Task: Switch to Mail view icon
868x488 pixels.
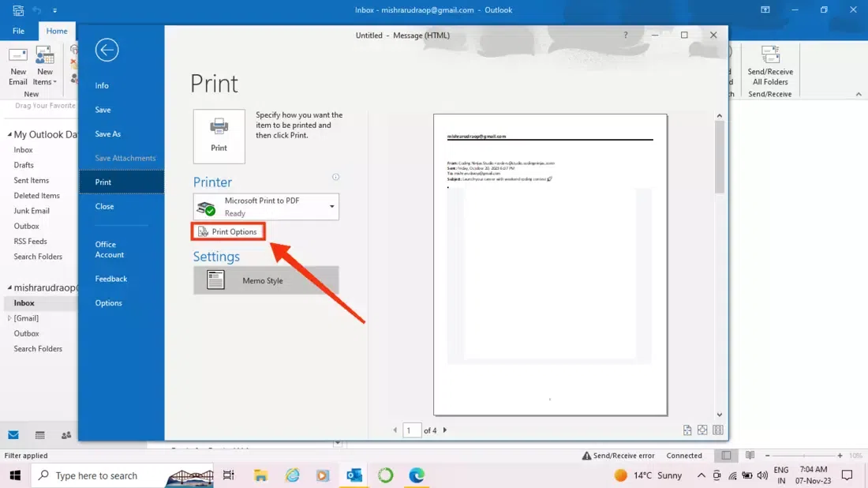Action: click(x=13, y=435)
